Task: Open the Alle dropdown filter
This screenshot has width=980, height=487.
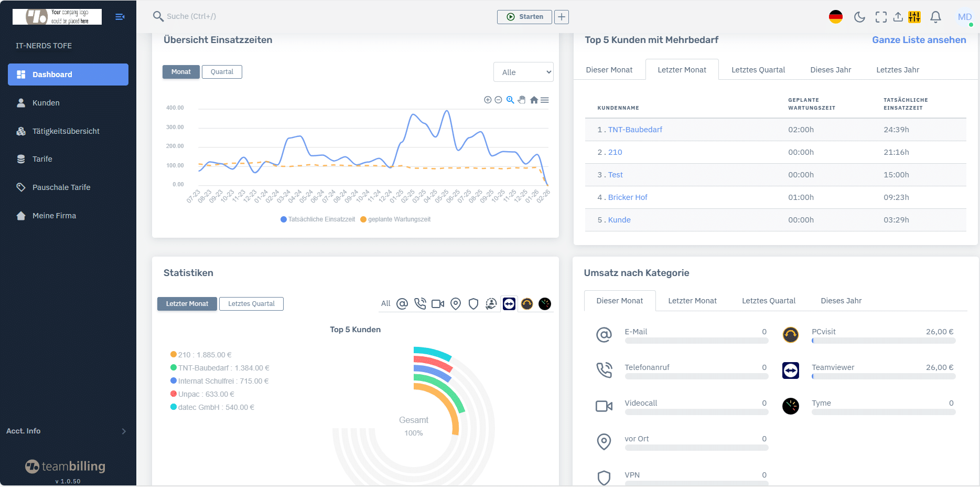Action: [523, 72]
